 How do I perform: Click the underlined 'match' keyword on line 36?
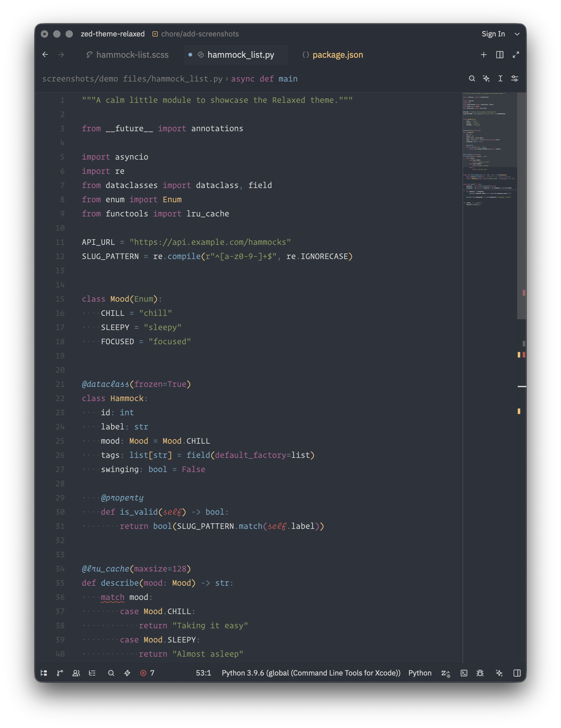(112, 597)
